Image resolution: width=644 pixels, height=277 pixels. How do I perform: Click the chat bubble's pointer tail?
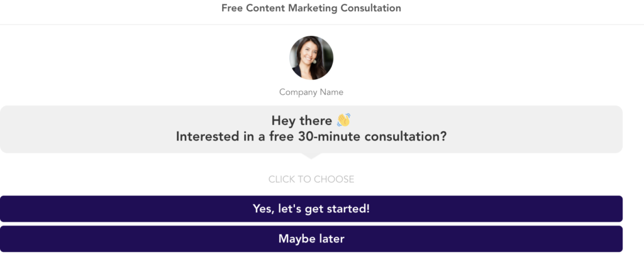click(x=311, y=156)
